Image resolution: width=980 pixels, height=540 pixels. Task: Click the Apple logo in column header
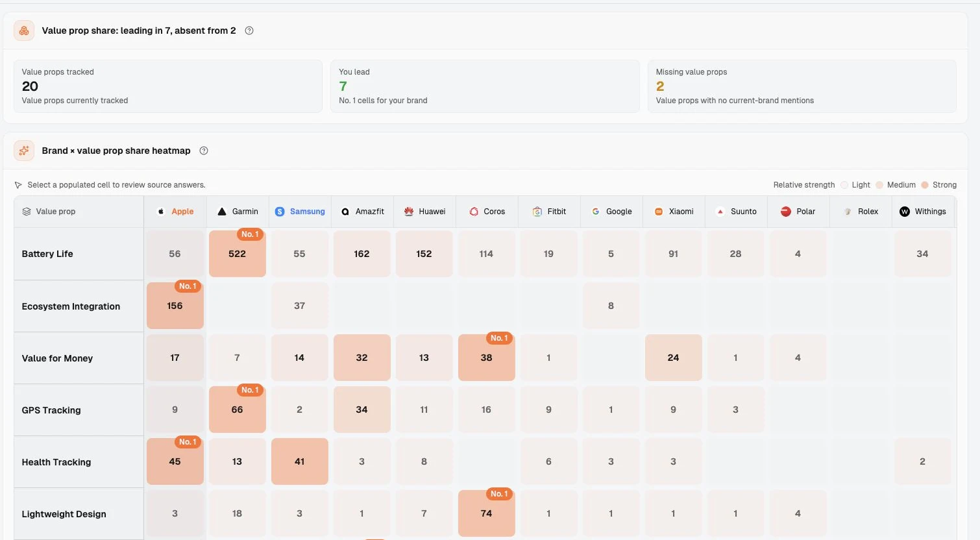point(161,212)
